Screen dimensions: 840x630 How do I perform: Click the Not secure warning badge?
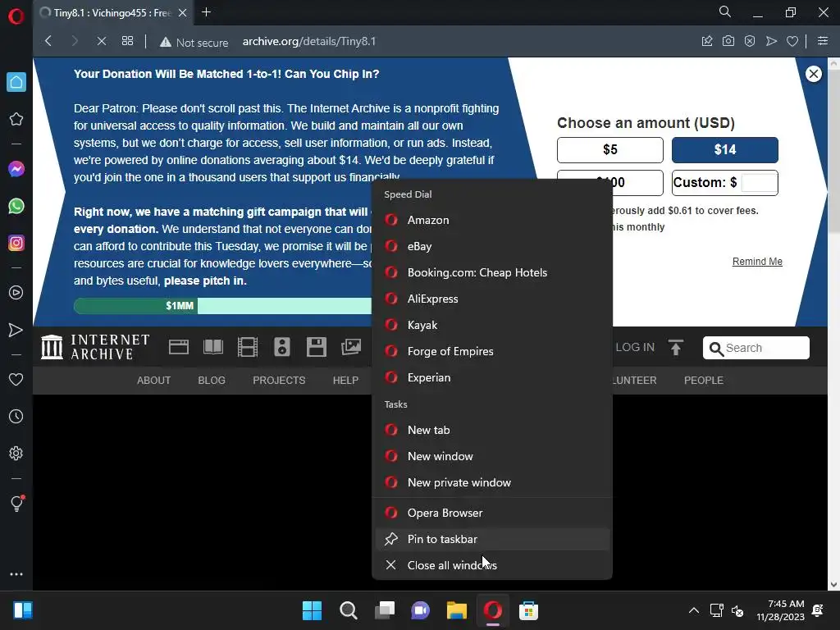[x=194, y=43]
